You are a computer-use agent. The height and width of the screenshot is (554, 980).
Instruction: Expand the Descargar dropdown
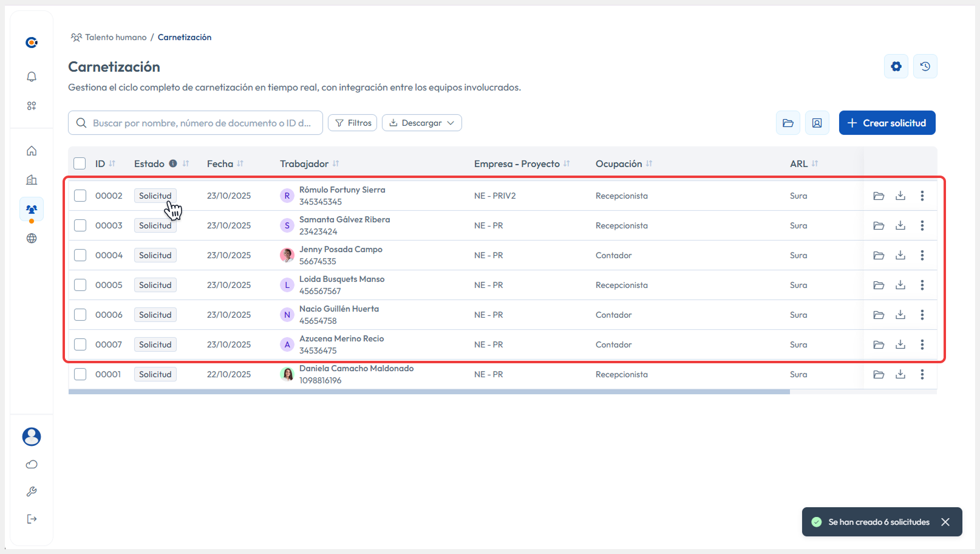(x=421, y=123)
